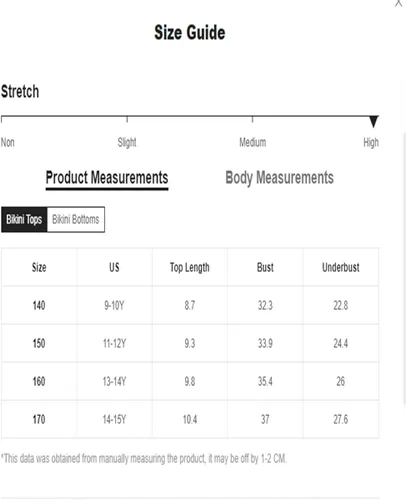Click the Medium stretch label
The image size is (406, 500).
[253, 142]
